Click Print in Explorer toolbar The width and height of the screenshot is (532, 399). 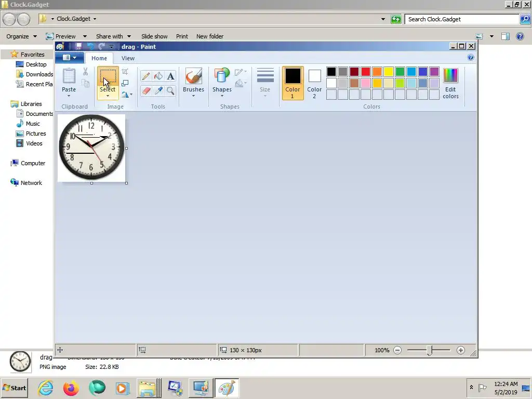(x=182, y=36)
